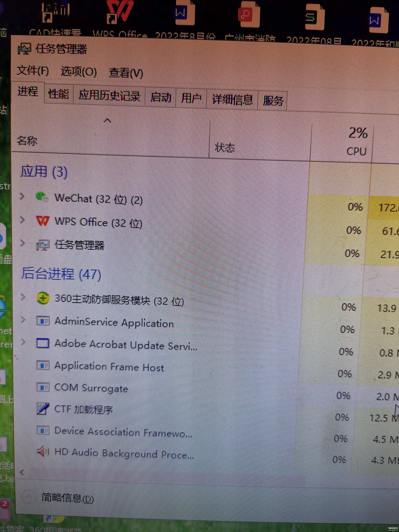Click the WeChat row 0% CPU value
This screenshot has width=399, height=532.
(x=355, y=207)
